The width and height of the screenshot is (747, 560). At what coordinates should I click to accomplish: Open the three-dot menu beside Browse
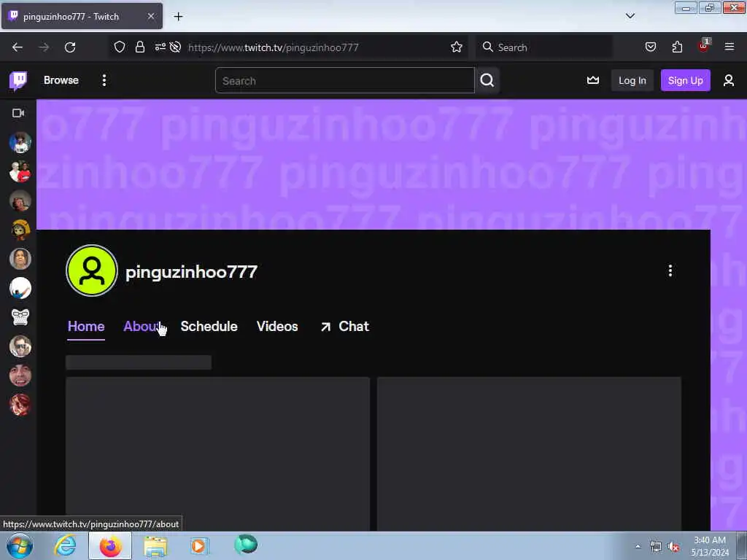pos(104,80)
